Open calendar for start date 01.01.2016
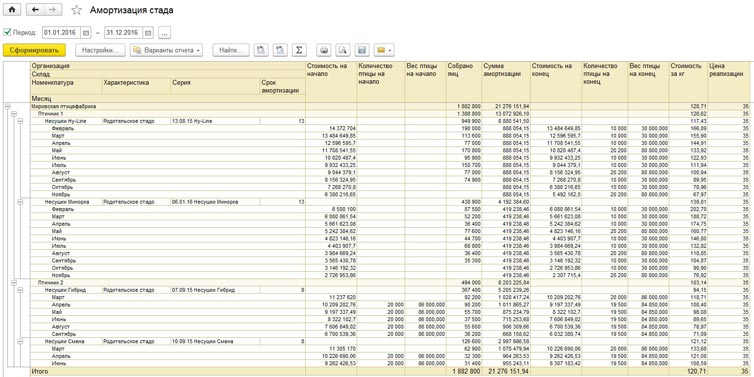 point(86,33)
